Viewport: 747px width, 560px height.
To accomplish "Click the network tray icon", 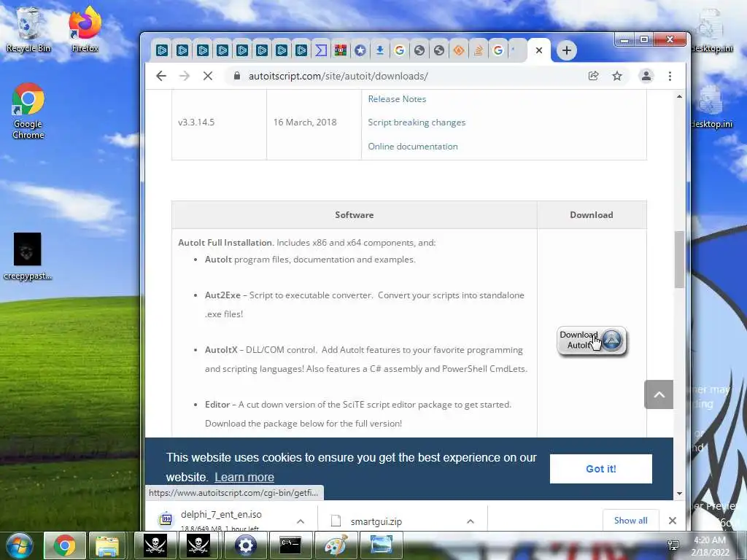I will pos(673,545).
